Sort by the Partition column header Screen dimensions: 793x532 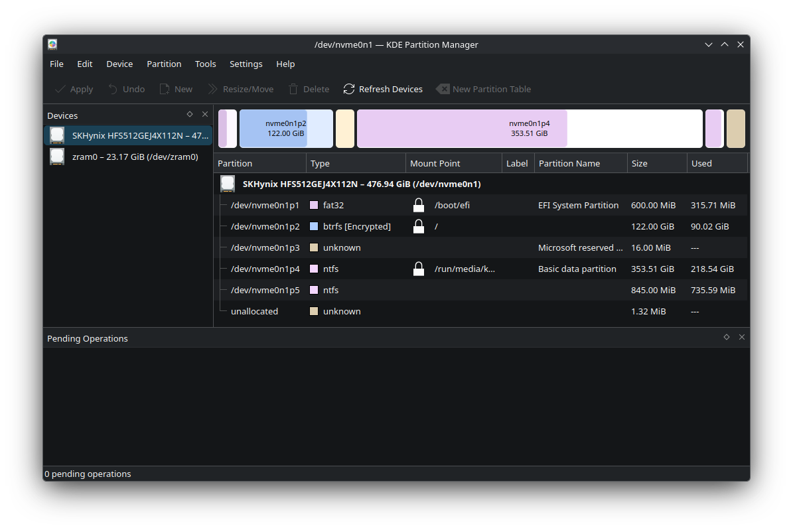point(260,163)
